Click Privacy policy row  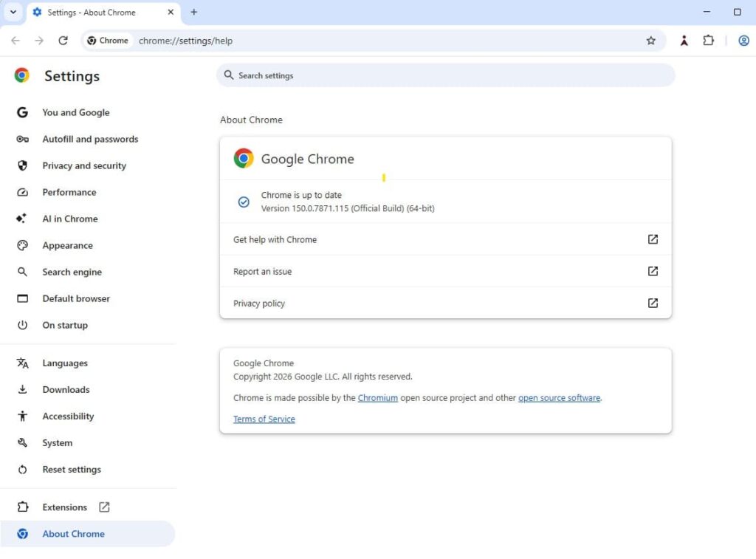(x=445, y=303)
